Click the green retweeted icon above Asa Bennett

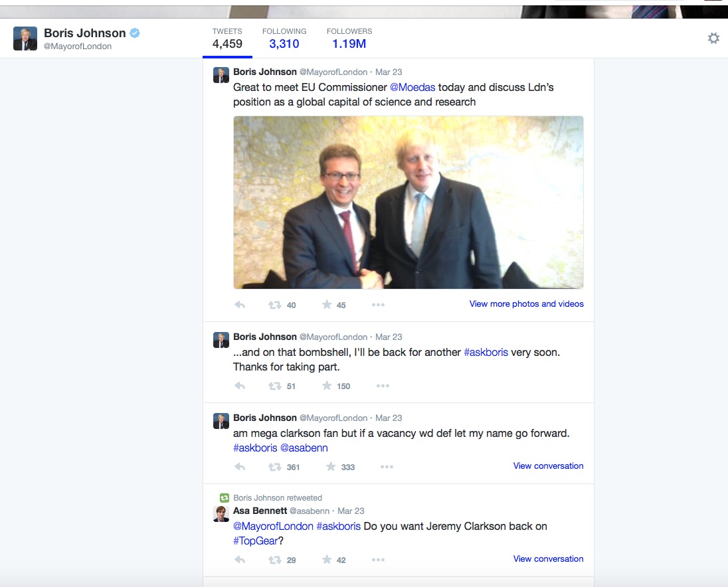point(225,498)
